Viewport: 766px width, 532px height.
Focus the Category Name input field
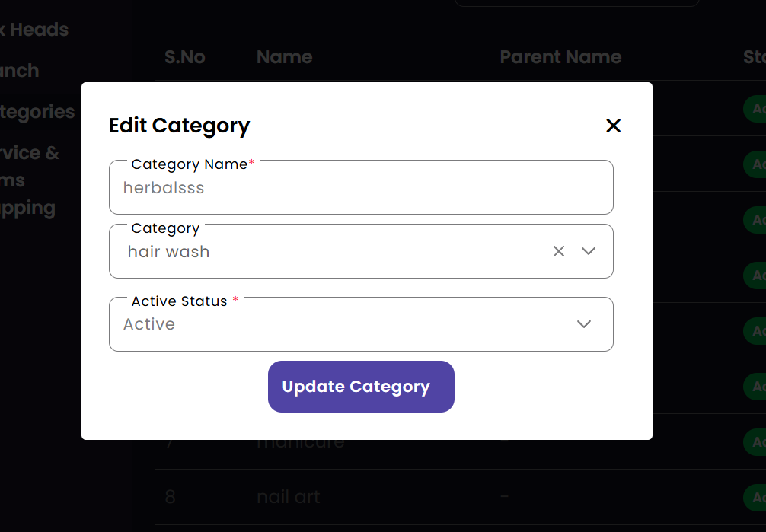pyautogui.click(x=361, y=188)
